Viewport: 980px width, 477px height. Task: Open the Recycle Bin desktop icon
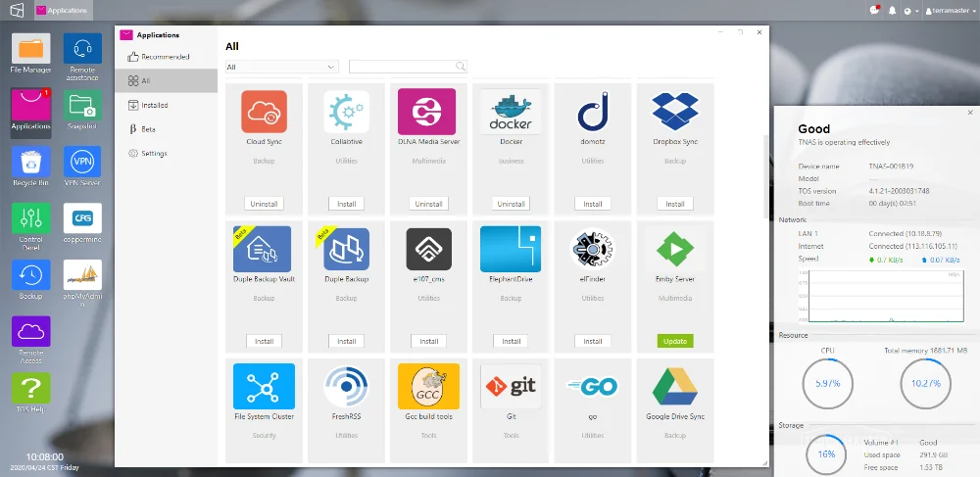(30, 162)
